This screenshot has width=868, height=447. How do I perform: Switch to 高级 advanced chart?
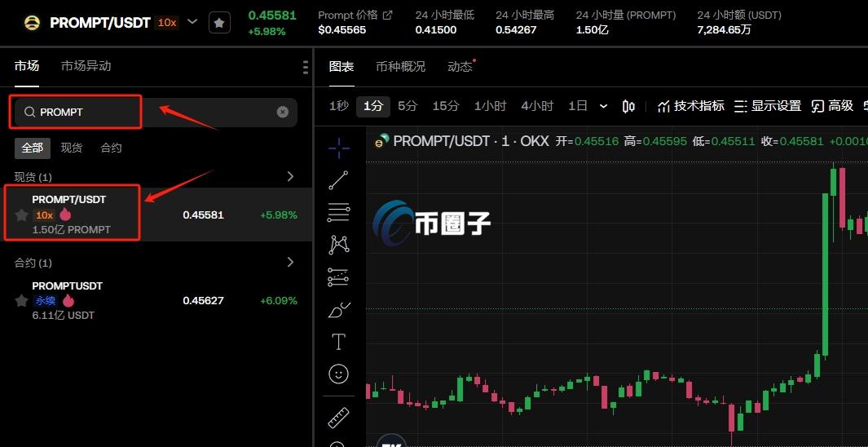[832, 106]
